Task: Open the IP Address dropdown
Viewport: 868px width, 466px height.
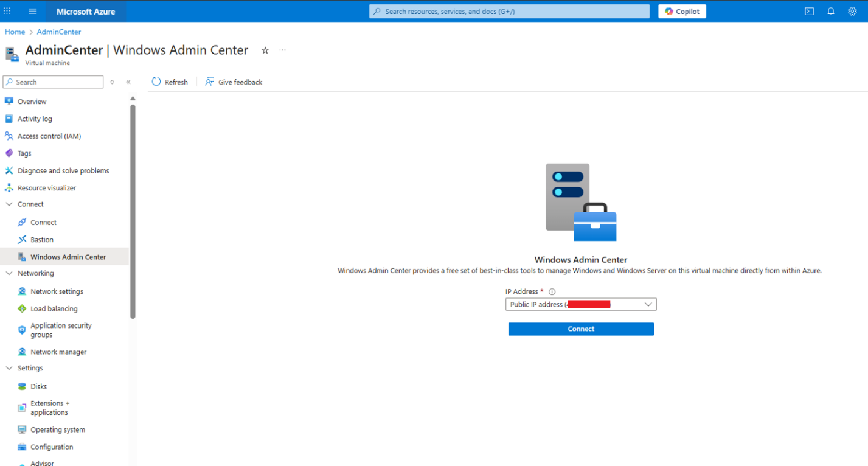Action: click(x=580, y=304)
